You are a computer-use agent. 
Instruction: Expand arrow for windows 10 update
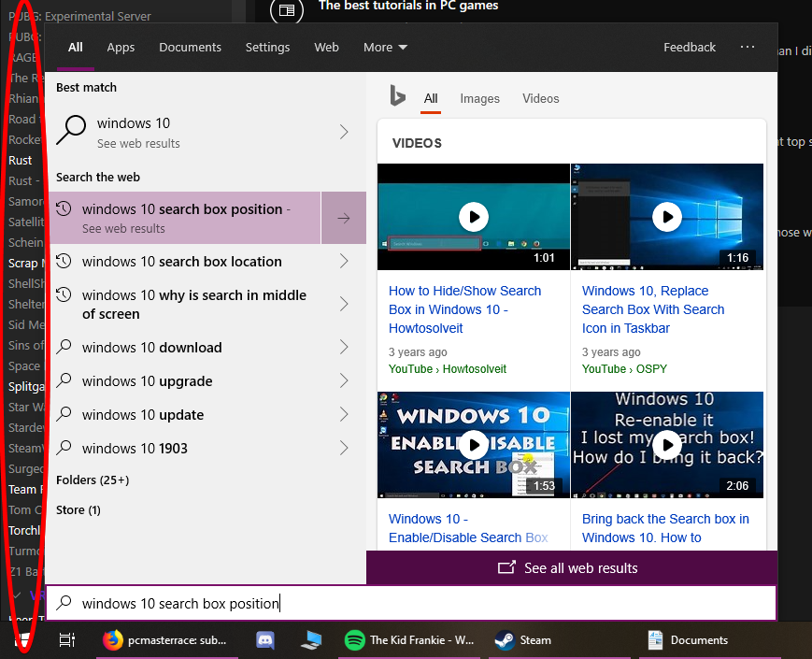tap(344, 414)
